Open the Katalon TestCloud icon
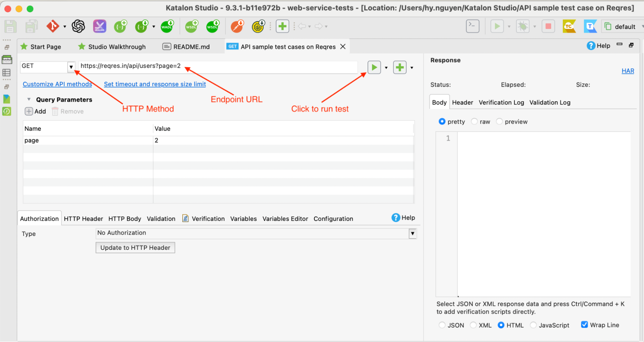Image resolution: width=644 pixels, height=342 pixels. pyautogui.click(x=569, y=26)
